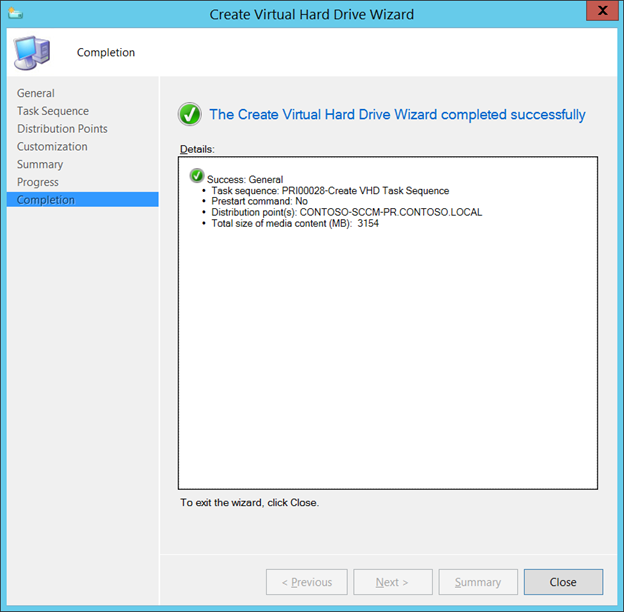Click the Summary button at bottom

[x=478, y=582]
